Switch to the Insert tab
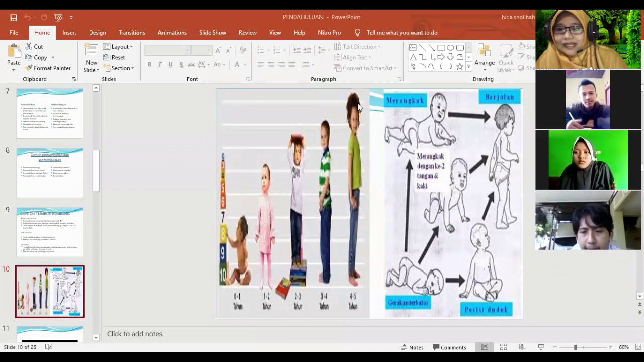This screenshot has width=644, height=362. (x=69, y=32)
